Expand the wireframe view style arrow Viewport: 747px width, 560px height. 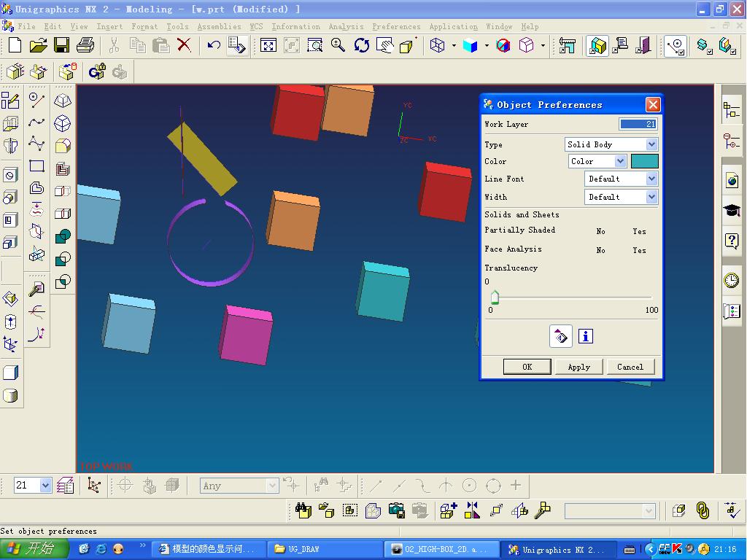coord(454,46)
